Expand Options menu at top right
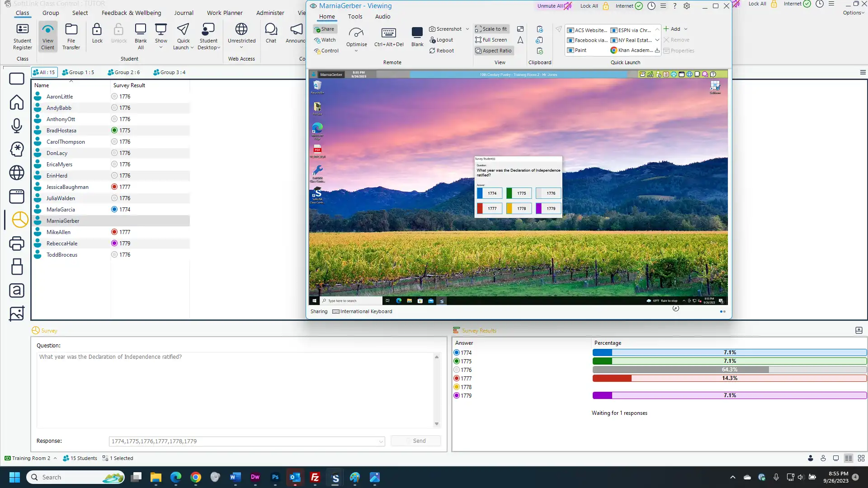Viewport: 868px width, 488px height. tap(854, 13)
